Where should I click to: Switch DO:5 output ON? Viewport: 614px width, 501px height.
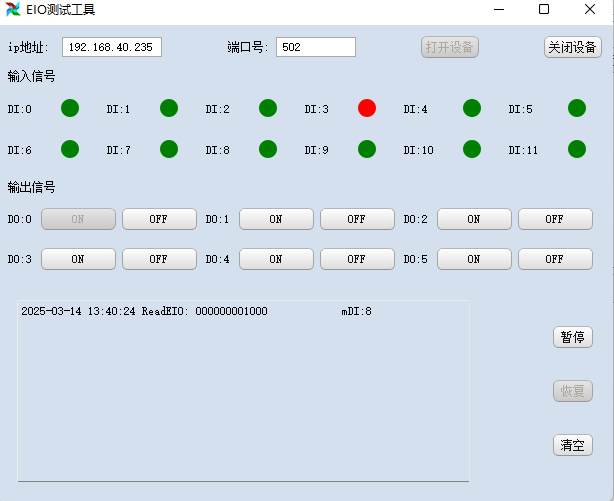click(x=474, y=259)
